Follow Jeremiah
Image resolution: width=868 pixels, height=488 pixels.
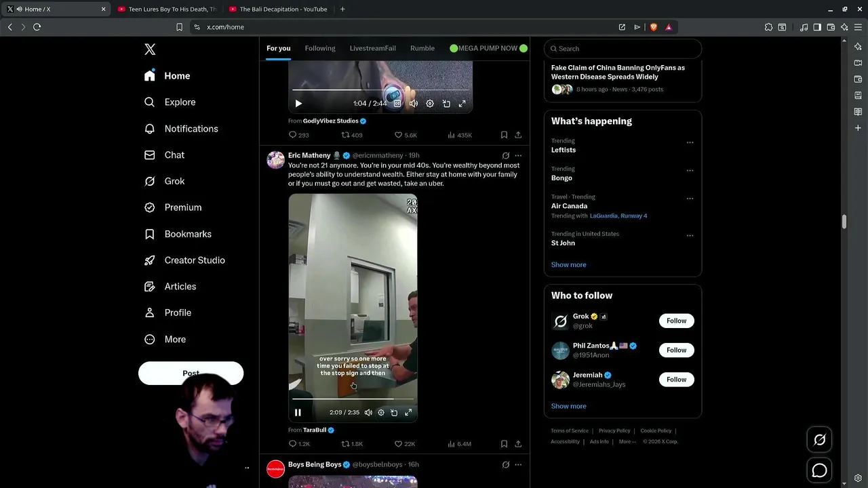(676, 380)
